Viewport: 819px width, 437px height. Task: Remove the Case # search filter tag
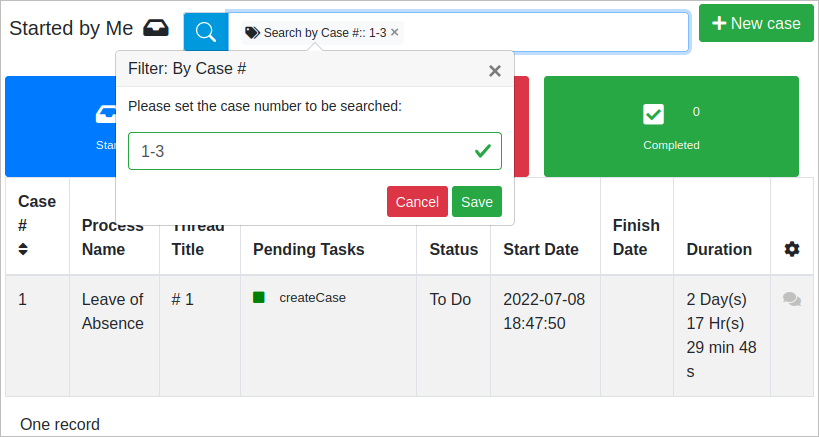tap(395, 32)
